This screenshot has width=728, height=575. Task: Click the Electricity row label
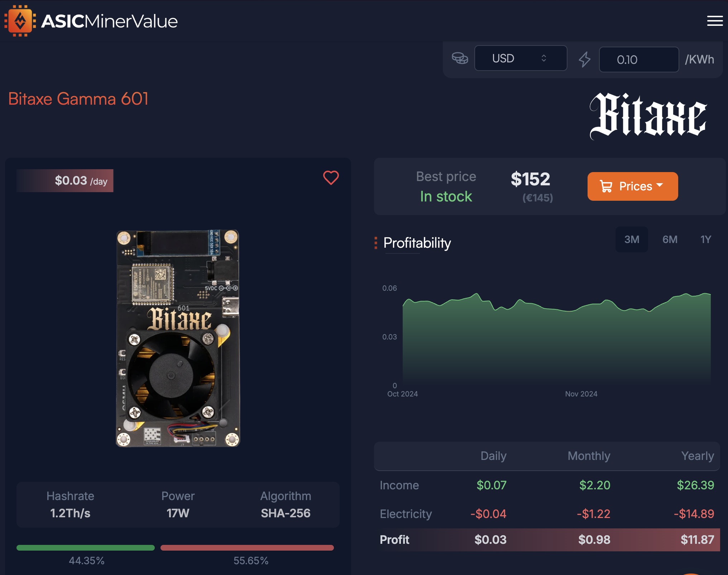pos(406,514)
